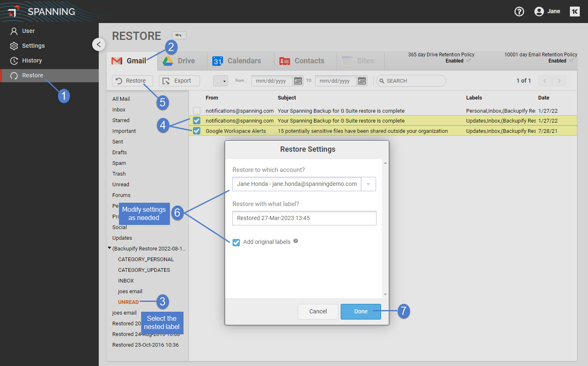Screen dimensions: 588x366
Task: Uncheck the Google Workspace Alerts email
Action: pyautogui.click(x=197, y=131)
